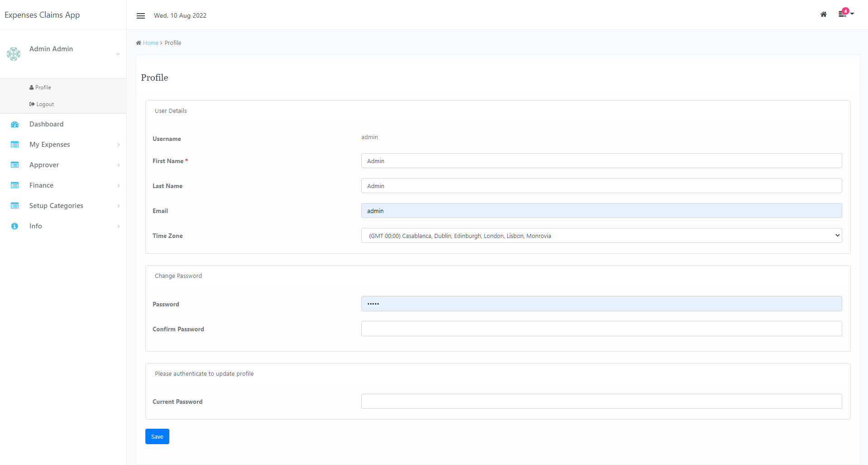Expand the Finance submenu chevron
Screen dimensions: 868x465
pos(119,186)
